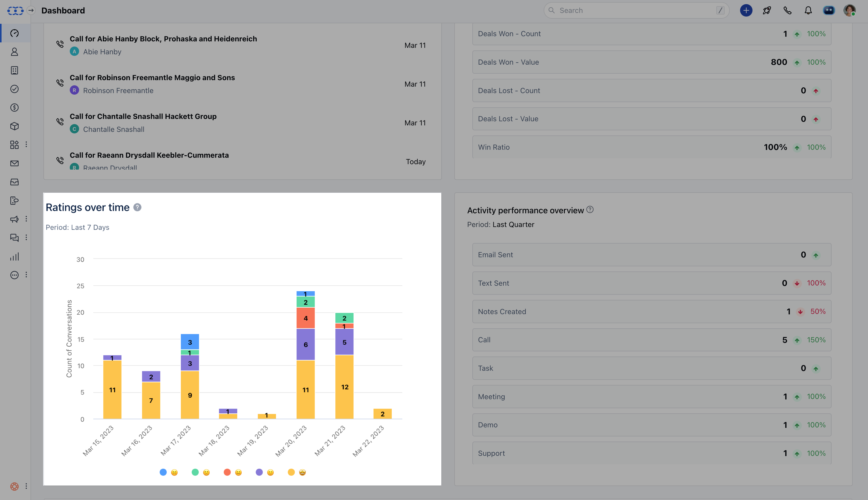Open Deals from the sidebar dollar icon

[14, 108]
